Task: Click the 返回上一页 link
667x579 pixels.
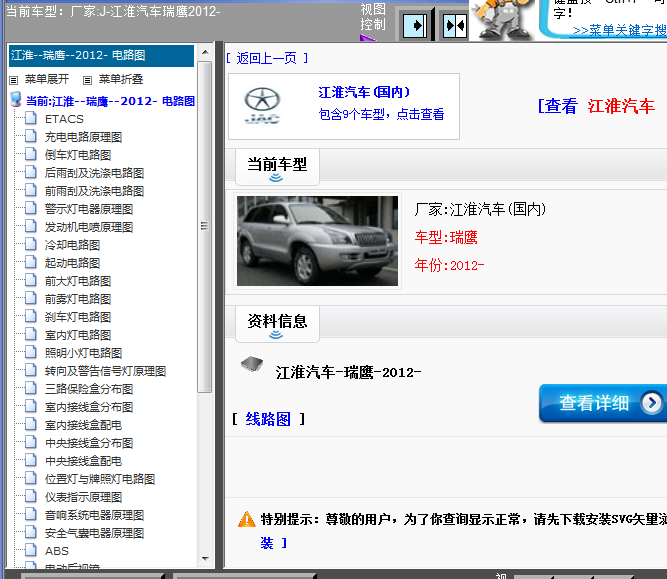Action: (x=267, y=58)
